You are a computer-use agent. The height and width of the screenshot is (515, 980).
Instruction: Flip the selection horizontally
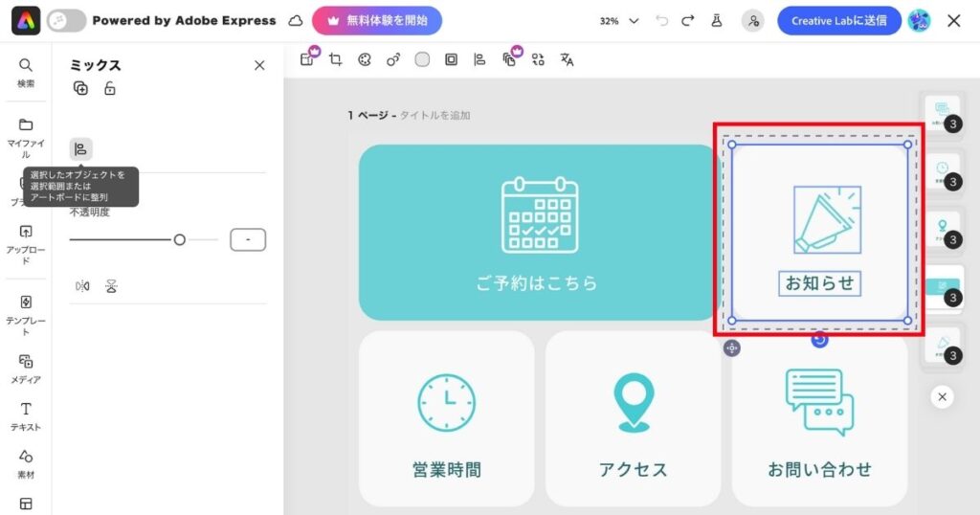pos(81,286)
